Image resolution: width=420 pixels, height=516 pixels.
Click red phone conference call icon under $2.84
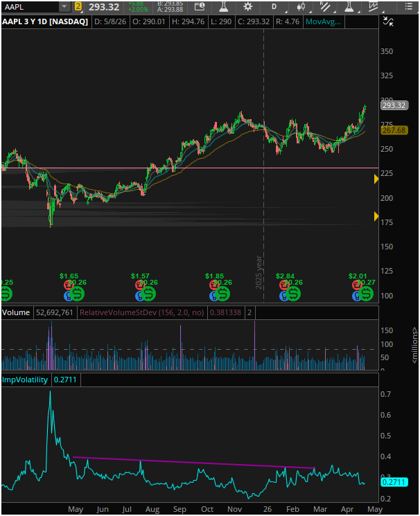[284, 285]
